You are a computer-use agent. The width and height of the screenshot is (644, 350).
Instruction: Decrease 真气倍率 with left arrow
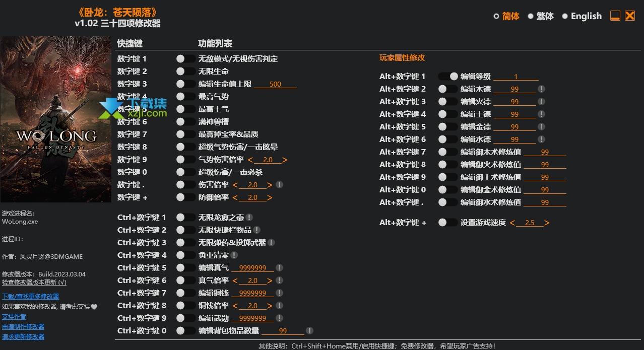(235, 281)
